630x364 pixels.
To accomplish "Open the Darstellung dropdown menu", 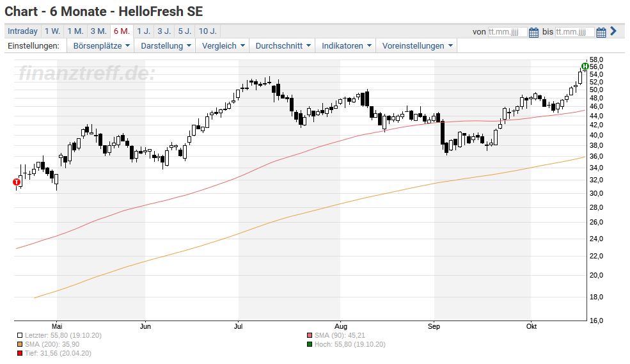I will click(x=166, y=46).
